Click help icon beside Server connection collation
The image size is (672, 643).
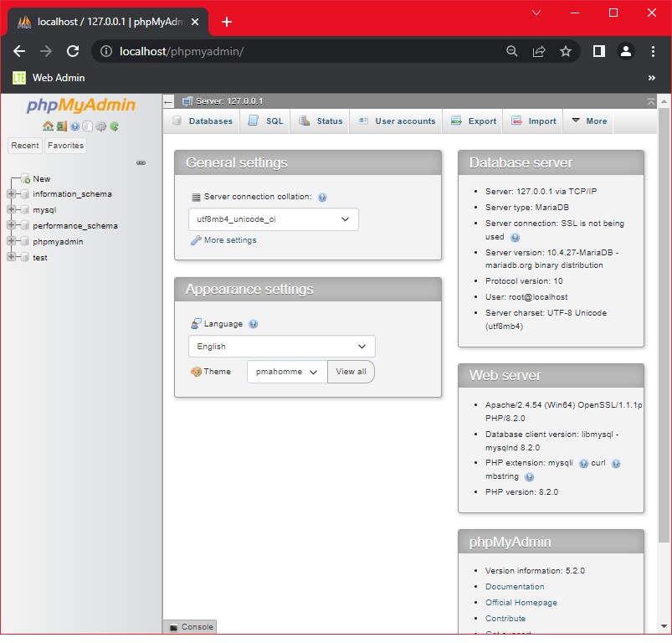click(x=322, y=198)
